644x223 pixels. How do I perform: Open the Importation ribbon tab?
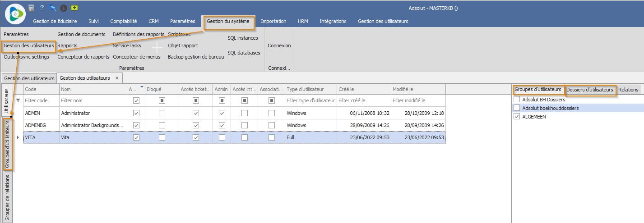[273, 21]
